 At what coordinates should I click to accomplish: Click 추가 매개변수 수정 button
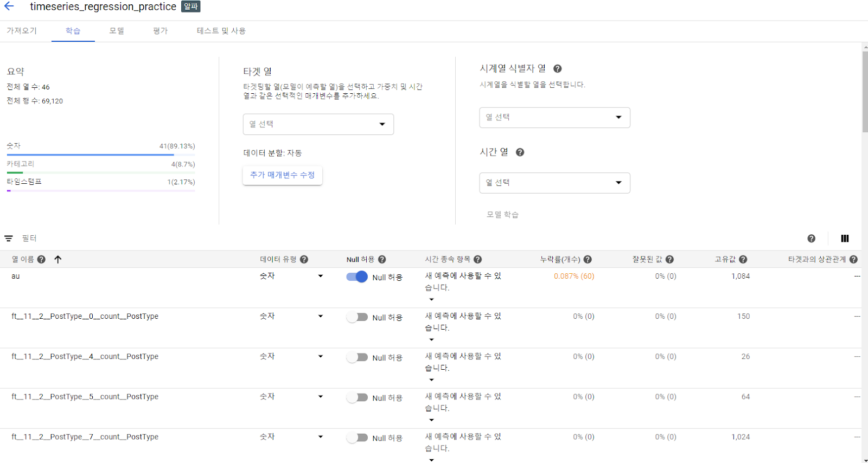283,175
